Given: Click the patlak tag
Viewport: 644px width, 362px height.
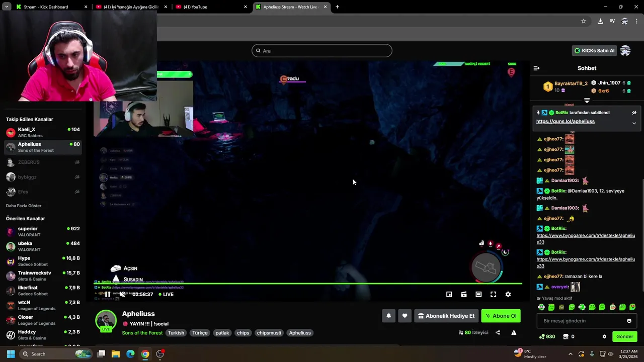Looking at the screenshot, I should coord(222,333).
